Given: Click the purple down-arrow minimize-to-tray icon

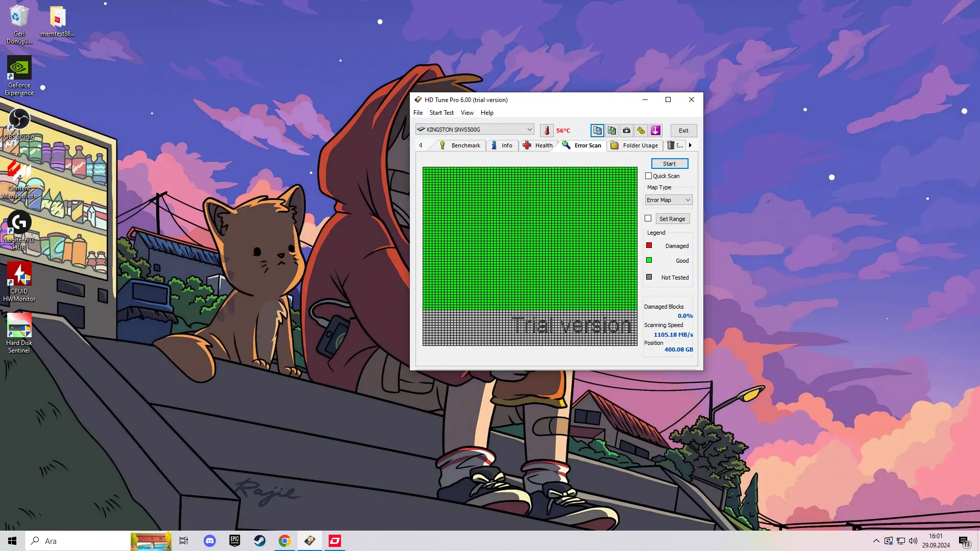Looking at the screenshot, I should 656,131.
